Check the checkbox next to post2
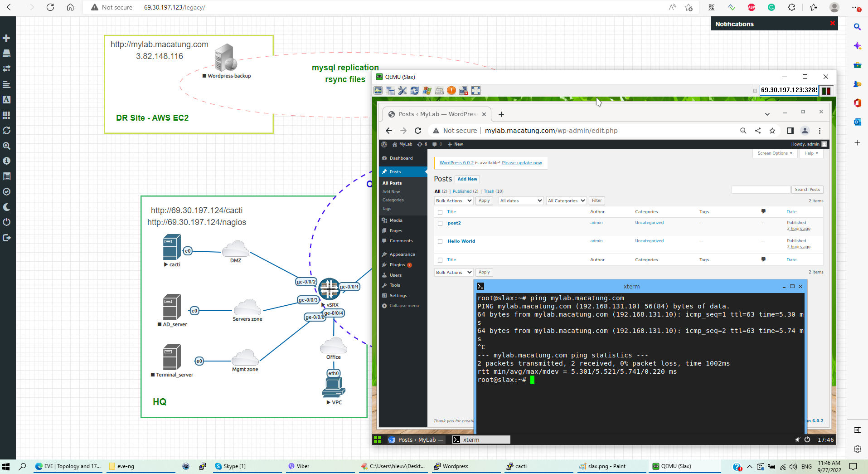Viewport: 868px width, 474px height. click(x=440, y=223)
